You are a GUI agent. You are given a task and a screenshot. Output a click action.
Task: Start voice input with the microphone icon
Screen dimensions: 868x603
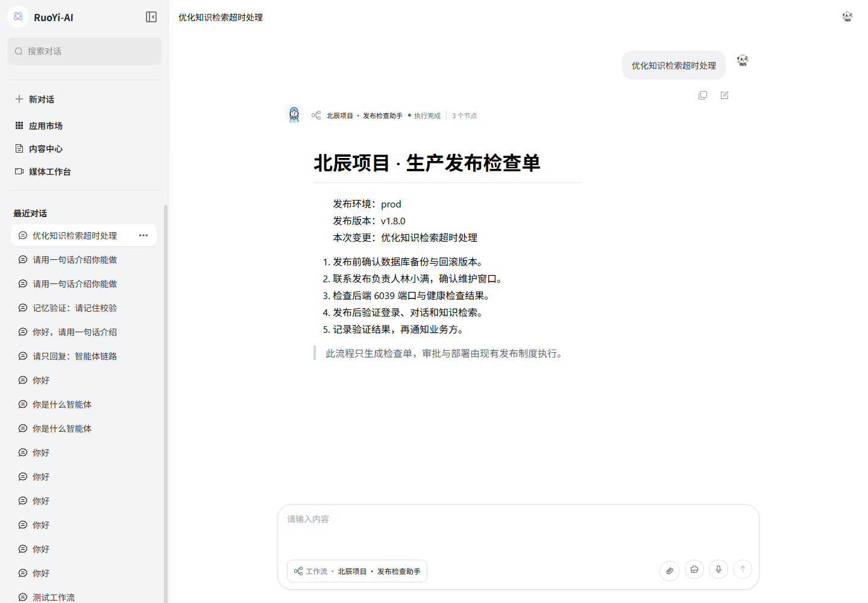[x=719, y=569]
